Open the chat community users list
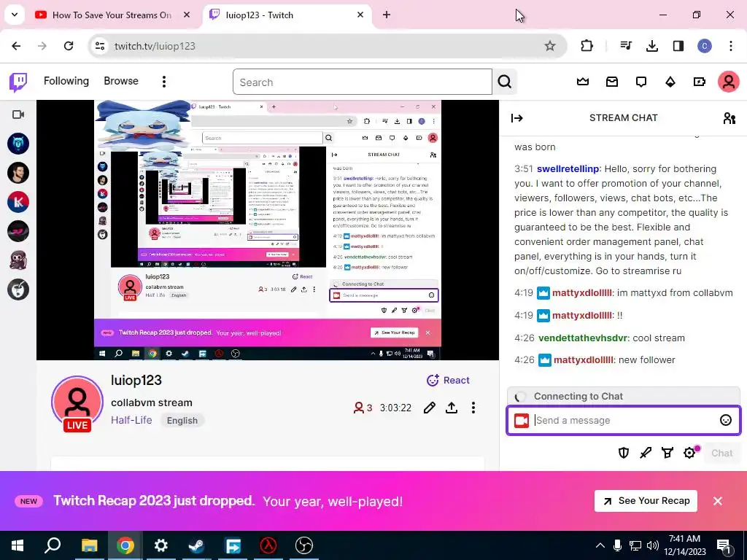 click(x=729, y=118)
